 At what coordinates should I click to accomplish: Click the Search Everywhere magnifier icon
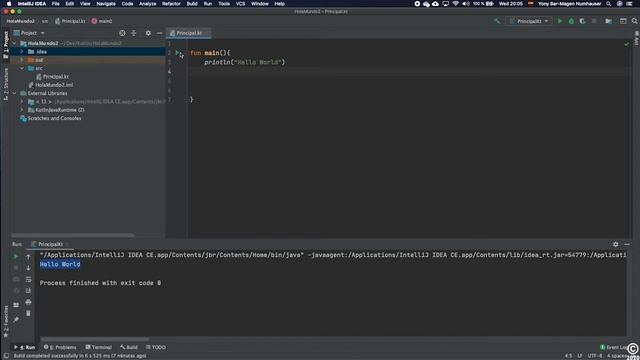(x=634, y=21)
